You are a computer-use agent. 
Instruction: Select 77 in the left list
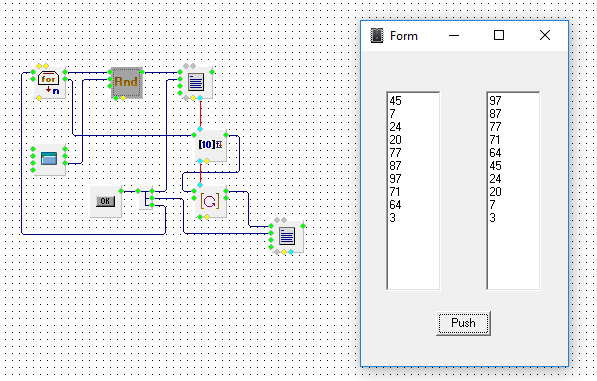(x=396, y=153)
